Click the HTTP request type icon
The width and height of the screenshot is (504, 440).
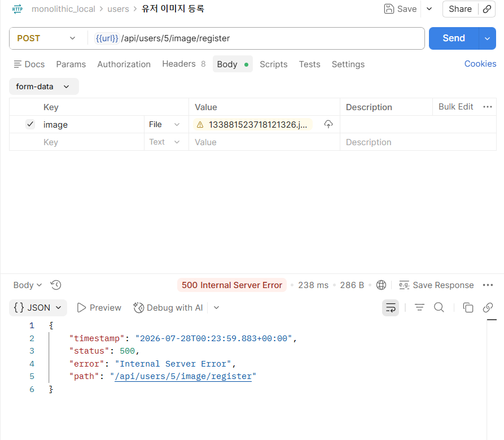tap(17, 9)
